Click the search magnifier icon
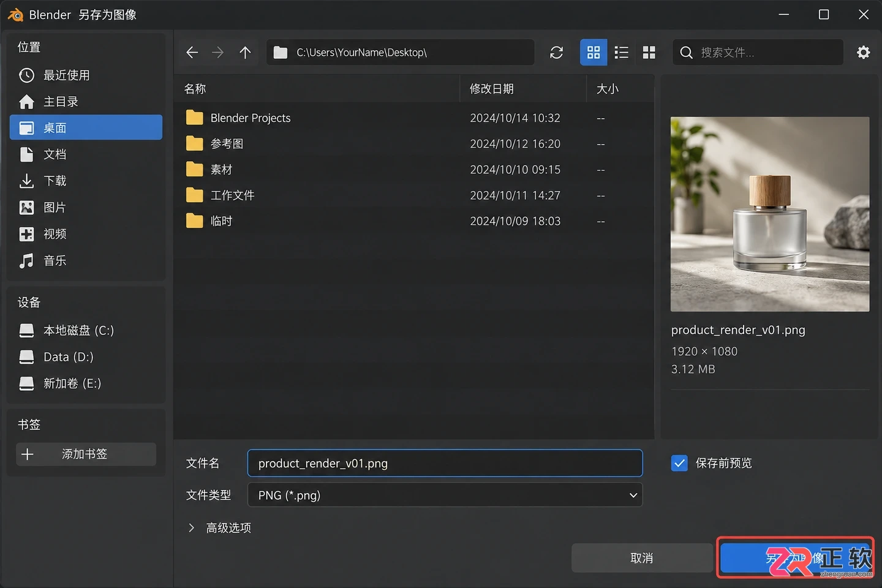 (687, 53)
